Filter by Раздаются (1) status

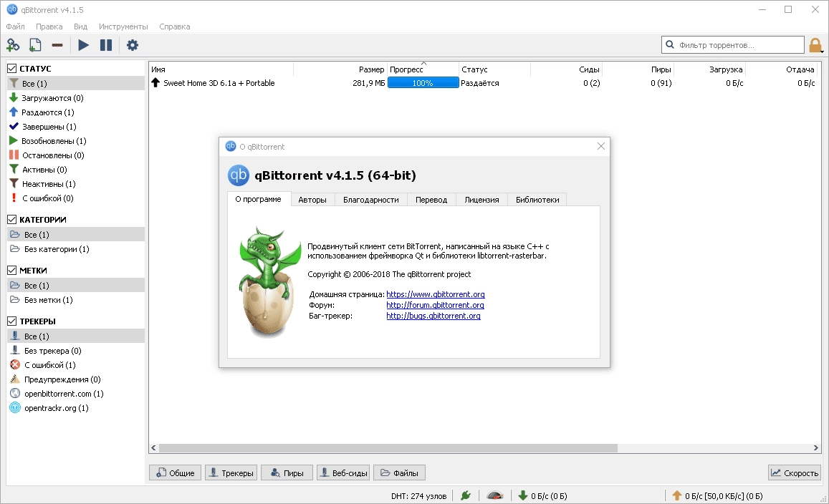coord(47,112)
